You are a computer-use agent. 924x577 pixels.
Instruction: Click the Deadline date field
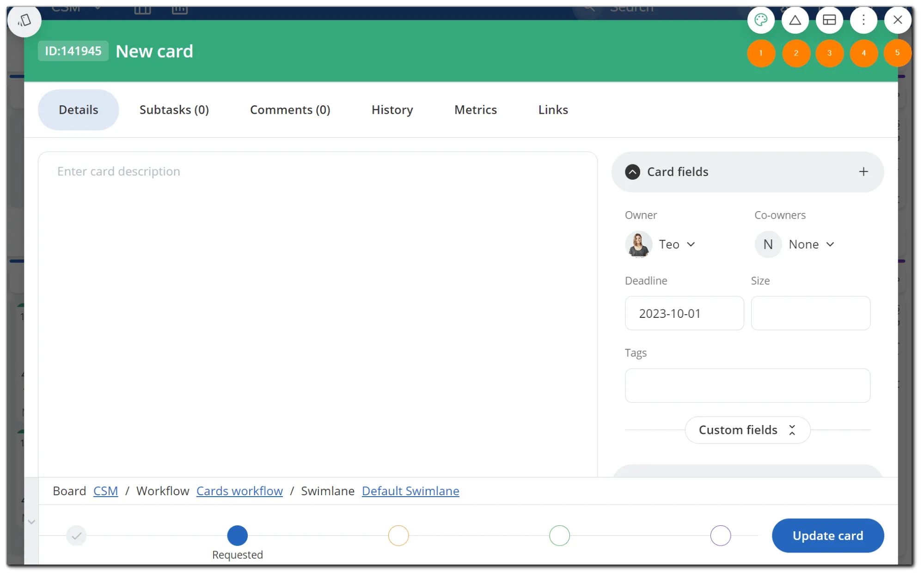pos(684,313)
